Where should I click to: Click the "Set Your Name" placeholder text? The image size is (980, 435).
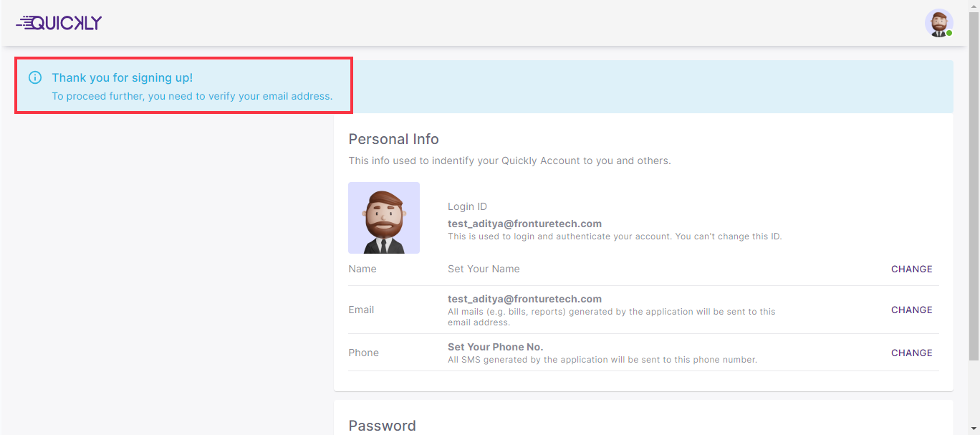[x=484, y=269]
